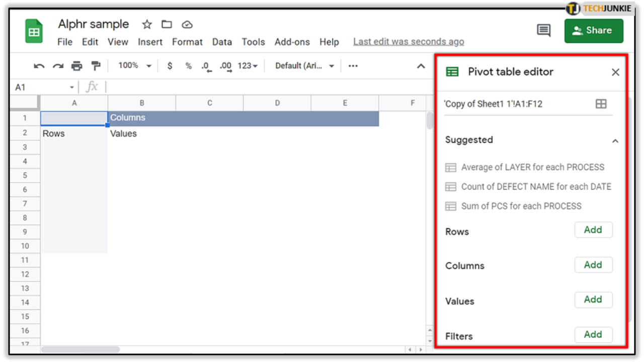Increase decimal places
This screenshot has width=644, height=362.
click(x=225, y=66)
